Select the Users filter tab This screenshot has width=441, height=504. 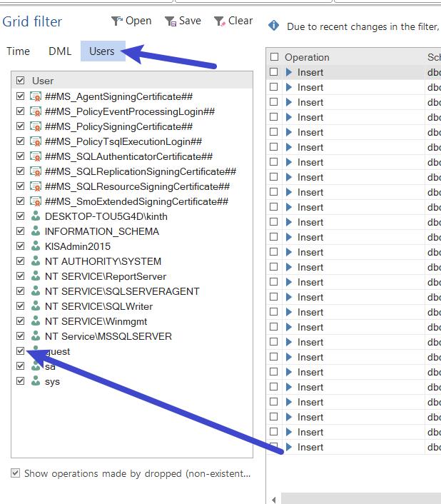[102, 51]
